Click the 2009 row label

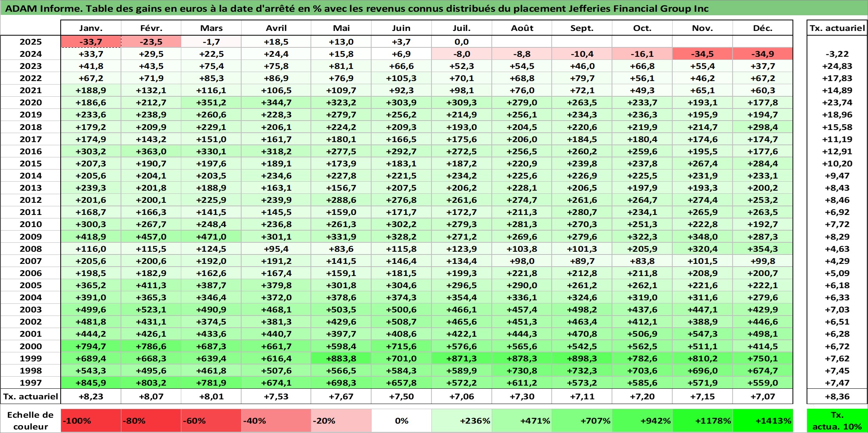[x=31, y=236]
